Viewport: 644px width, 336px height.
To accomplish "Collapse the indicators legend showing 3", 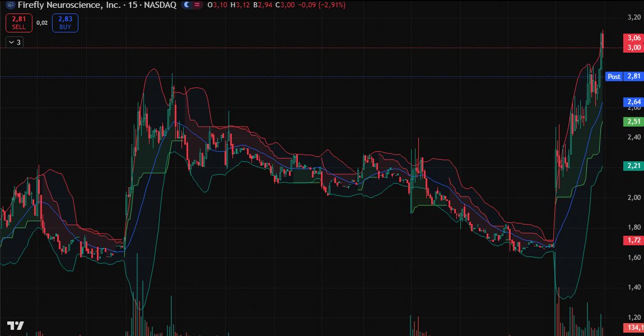I will click(x=15, y=43).
